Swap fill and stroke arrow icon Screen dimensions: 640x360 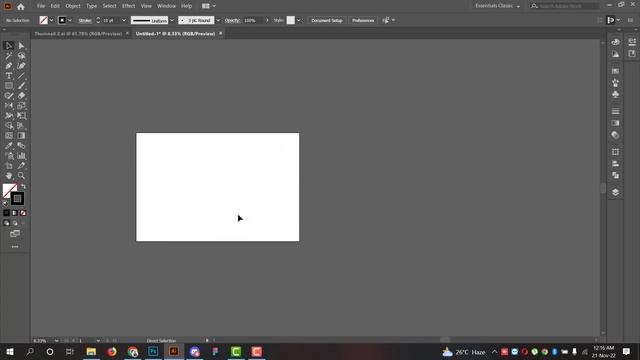(x=23, y=186)
